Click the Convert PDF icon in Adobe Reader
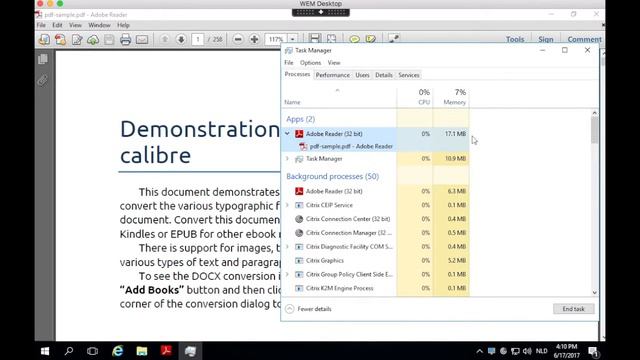Image resolution: width=640 pixels, height=360 pixels. click(60, 39)
